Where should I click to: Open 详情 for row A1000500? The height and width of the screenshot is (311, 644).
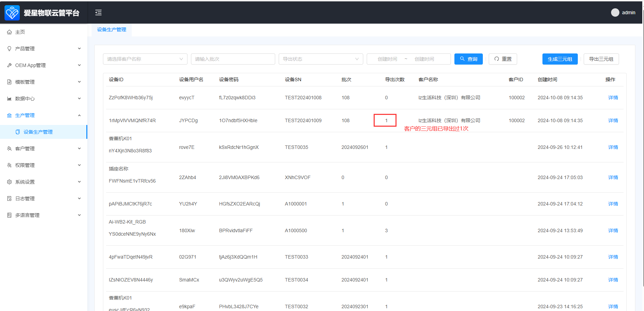click(x=613, y=230)
